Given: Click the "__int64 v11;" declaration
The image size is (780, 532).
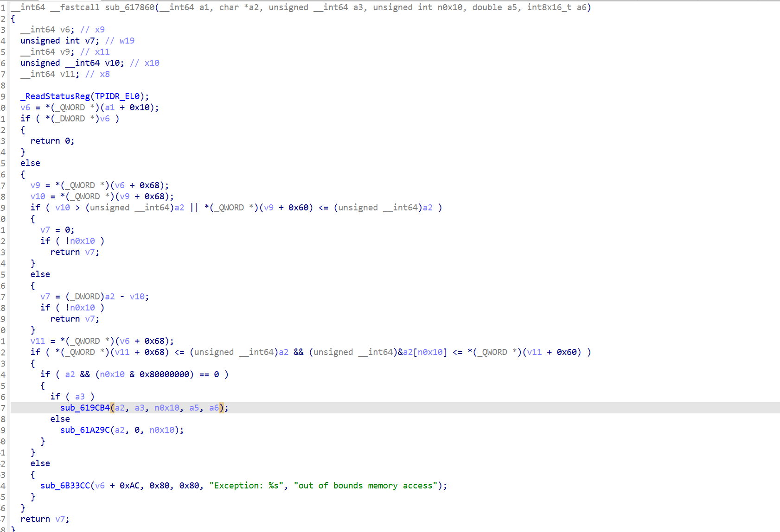Looking at the screenshot, I should (50, 74).
